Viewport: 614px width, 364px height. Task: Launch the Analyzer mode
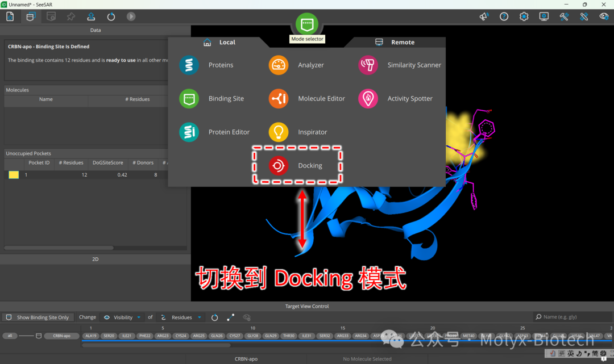(x=296, y=65)
